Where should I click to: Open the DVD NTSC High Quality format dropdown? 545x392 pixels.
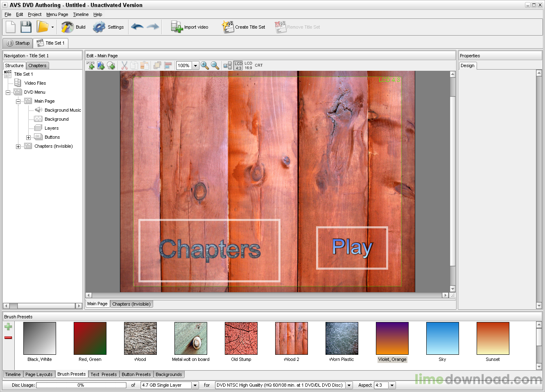pos(349,385)
